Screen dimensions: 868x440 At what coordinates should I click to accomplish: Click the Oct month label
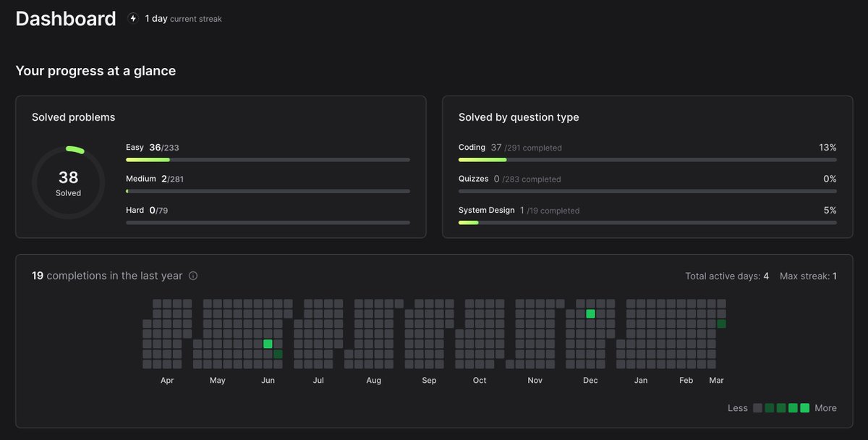(x=480, y=381)
